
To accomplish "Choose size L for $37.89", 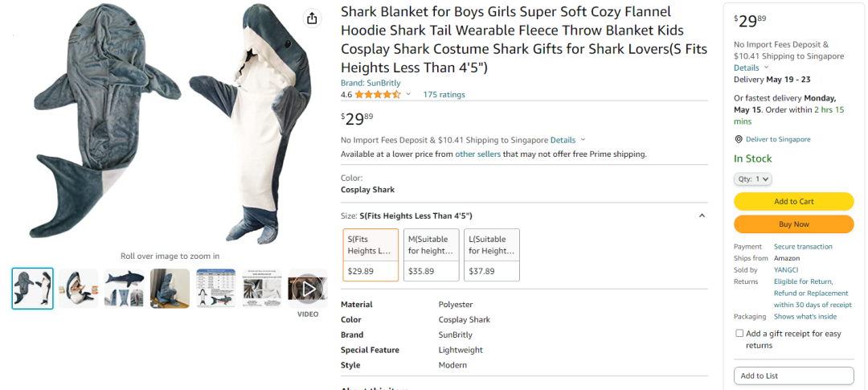I will pos(491,255).
